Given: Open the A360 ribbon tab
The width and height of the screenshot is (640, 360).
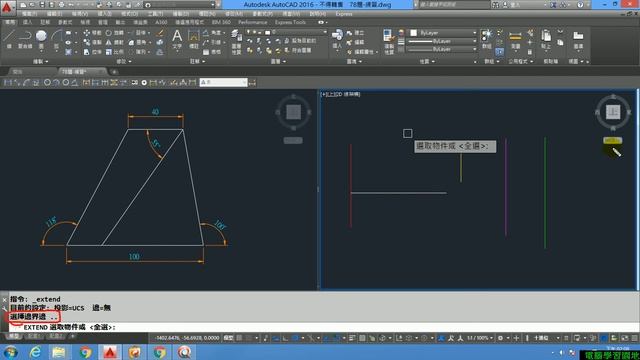Looking at the screenshot, I should point(161,22).
